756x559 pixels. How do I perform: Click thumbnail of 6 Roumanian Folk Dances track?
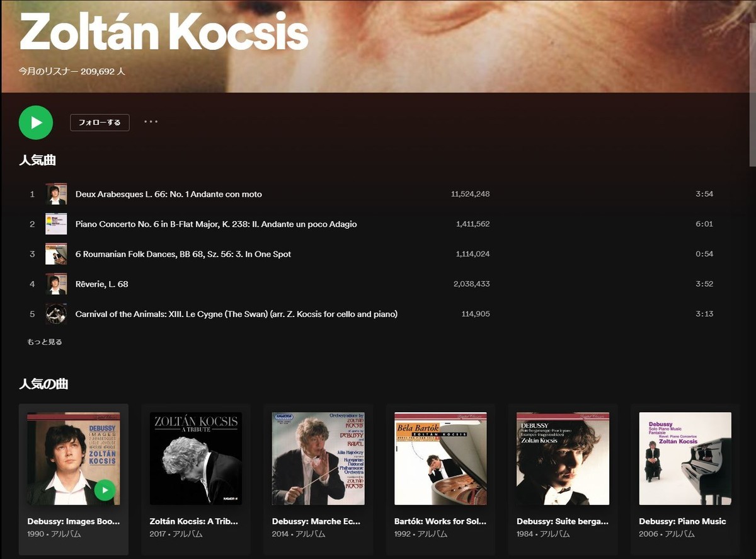pos(56,254)
